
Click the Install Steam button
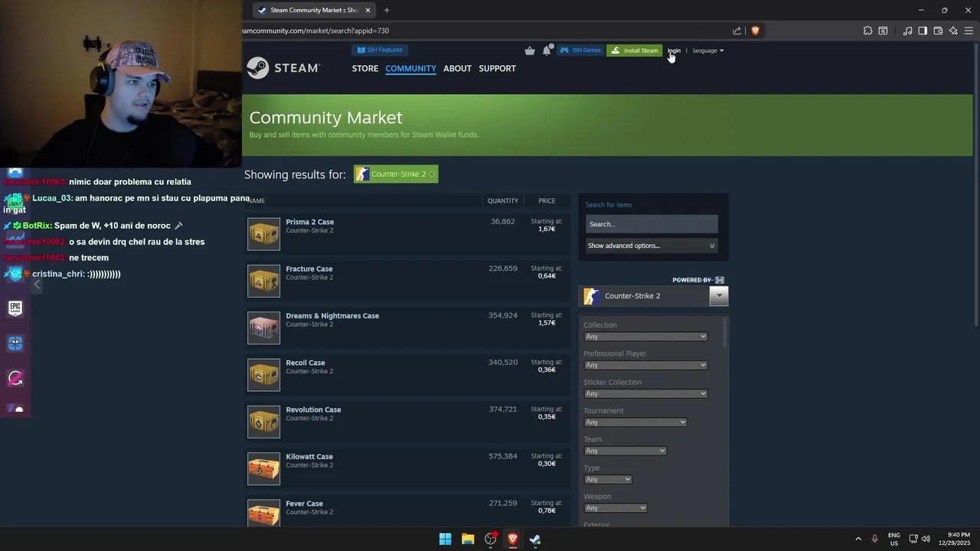point(635,51)
